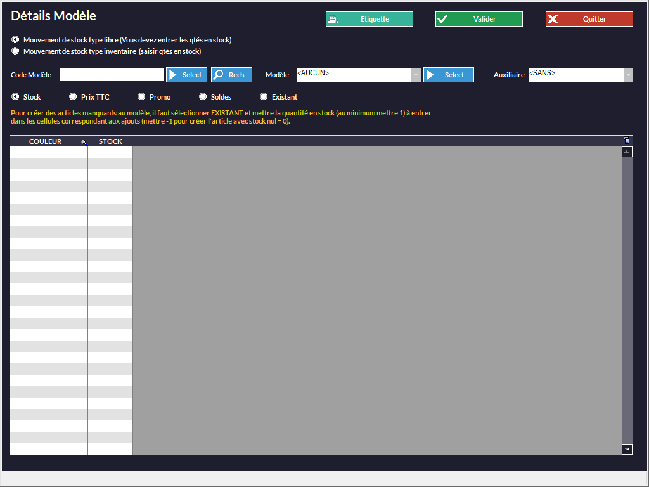
Task: Select inventory type stock movement option
Action: tap(15, 50)
